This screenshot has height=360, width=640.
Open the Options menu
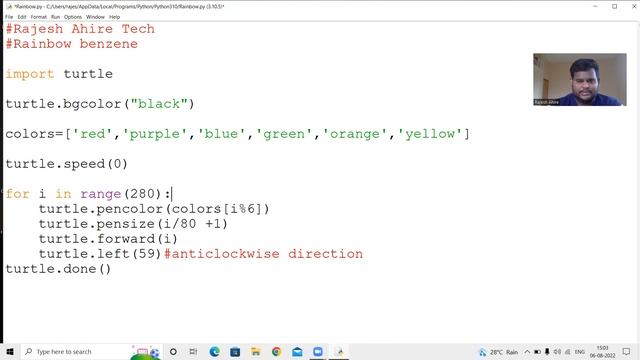click(73, 17)
